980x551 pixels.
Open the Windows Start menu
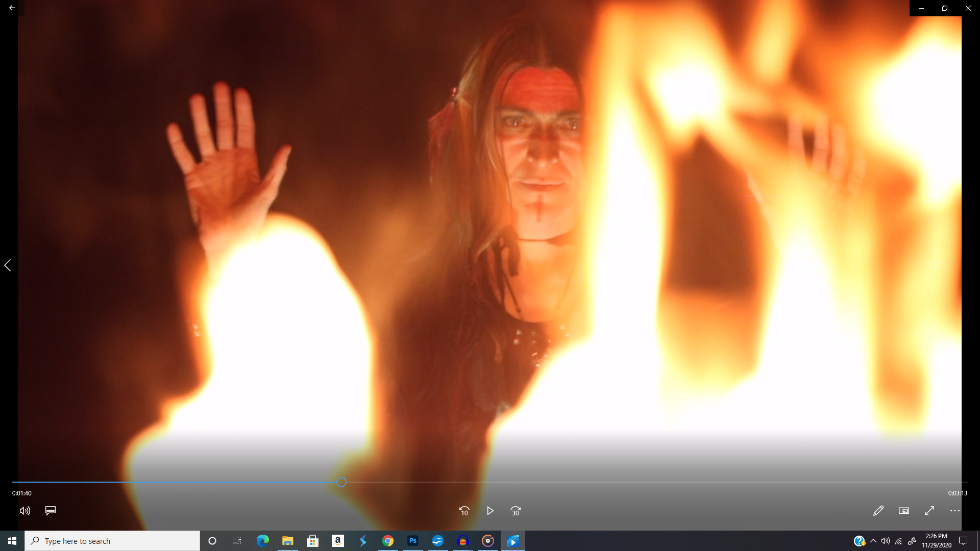coord(12,541)
